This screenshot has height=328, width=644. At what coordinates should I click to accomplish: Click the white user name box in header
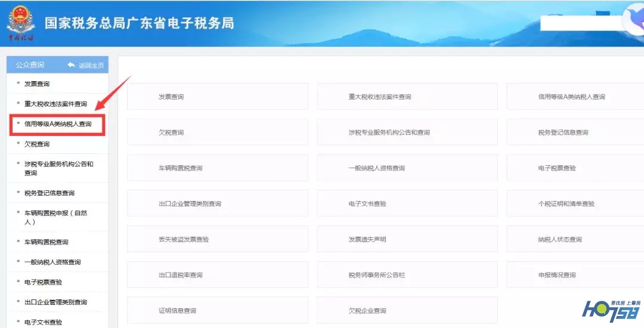pyautogui.click(x=581, y=23)
